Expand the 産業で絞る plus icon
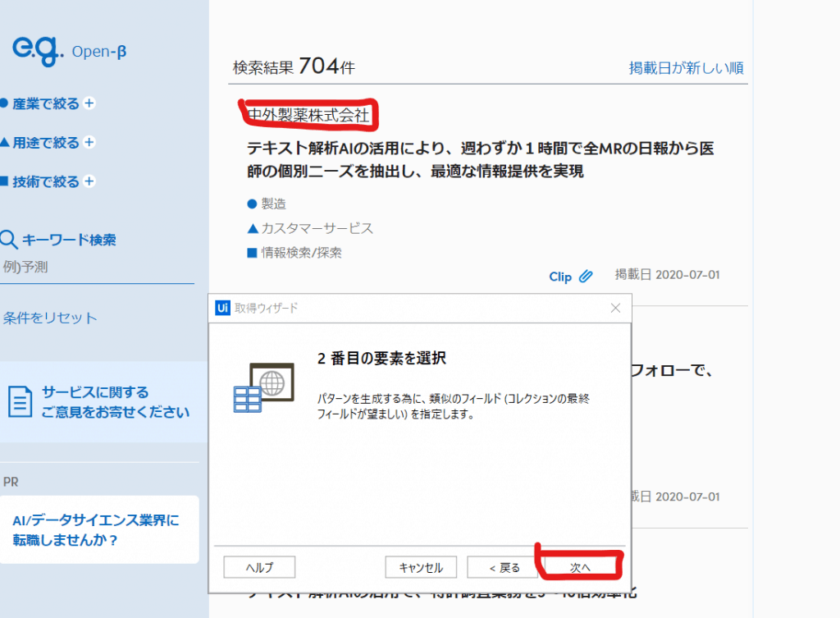 [x=89, y=103]
